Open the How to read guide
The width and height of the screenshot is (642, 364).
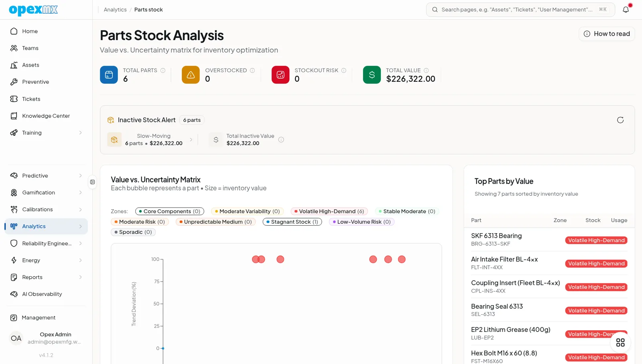pyautogui.click(x=607, y=34)
